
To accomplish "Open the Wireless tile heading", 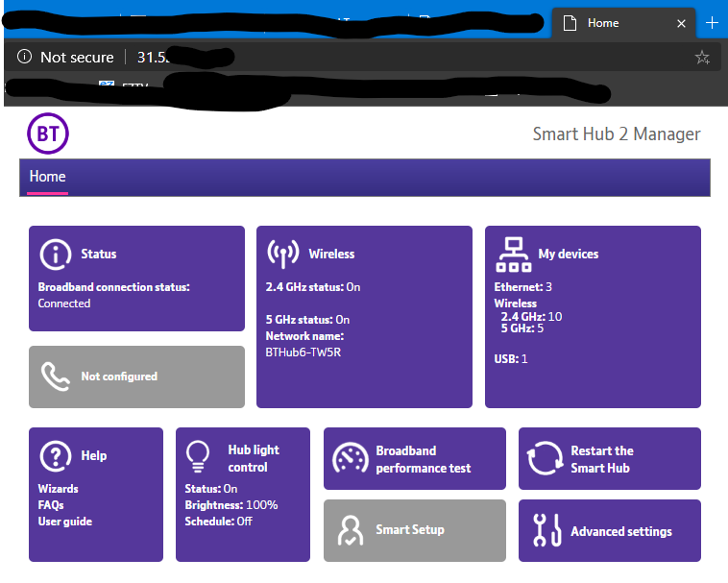I will [331, 254].
